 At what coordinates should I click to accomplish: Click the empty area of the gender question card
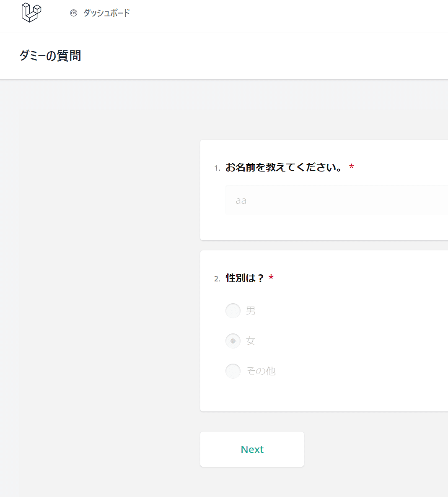(364, 342)
